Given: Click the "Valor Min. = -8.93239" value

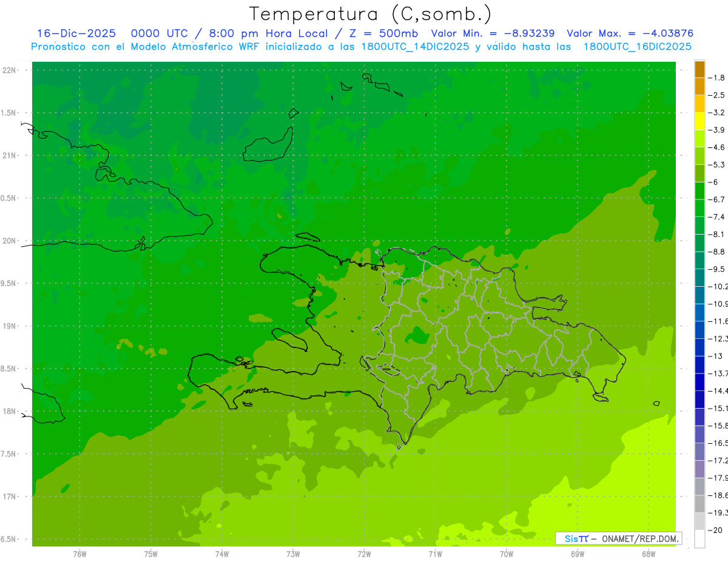Looking at the screenshot, I should tap(493, 33).
